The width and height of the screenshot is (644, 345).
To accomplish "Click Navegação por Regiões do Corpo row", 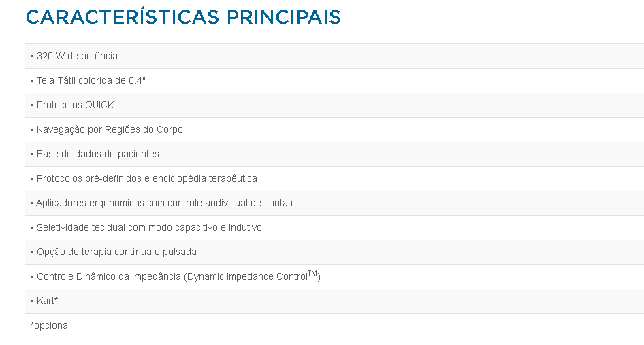I will tap(334, 129).
